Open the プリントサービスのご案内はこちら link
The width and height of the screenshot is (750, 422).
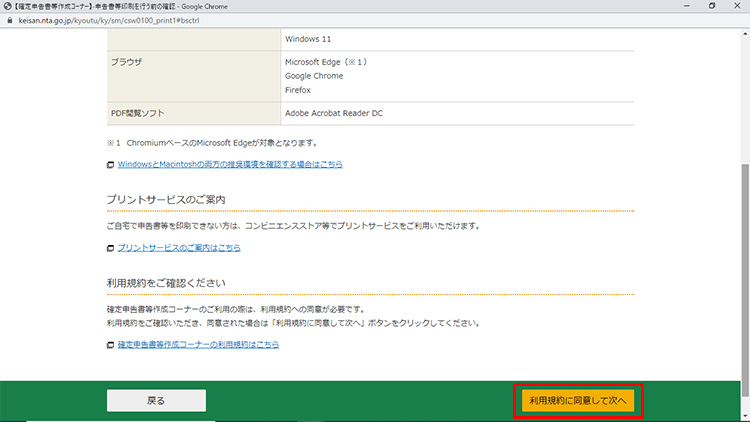(178, 247)
